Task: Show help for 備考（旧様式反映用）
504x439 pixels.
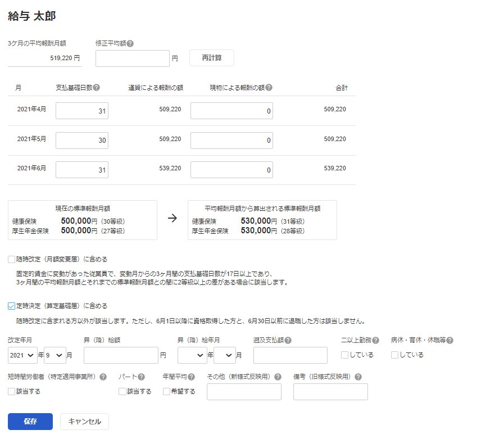Action: (x=358, y=377)
